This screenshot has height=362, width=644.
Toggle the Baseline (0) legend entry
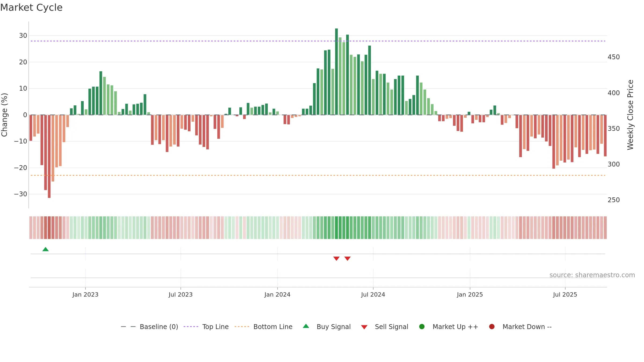[x=149, y=327]
